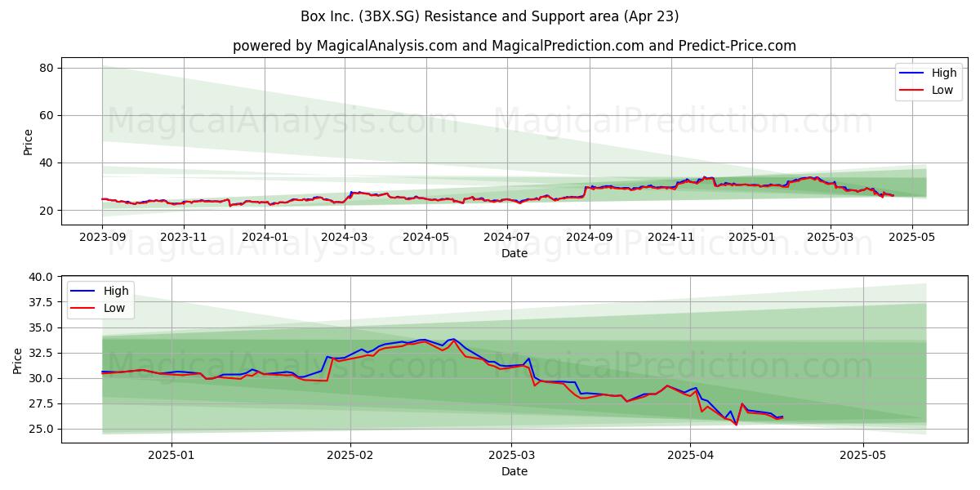Click the '32.5' price tick on the bottom chart

coord(41,353)
